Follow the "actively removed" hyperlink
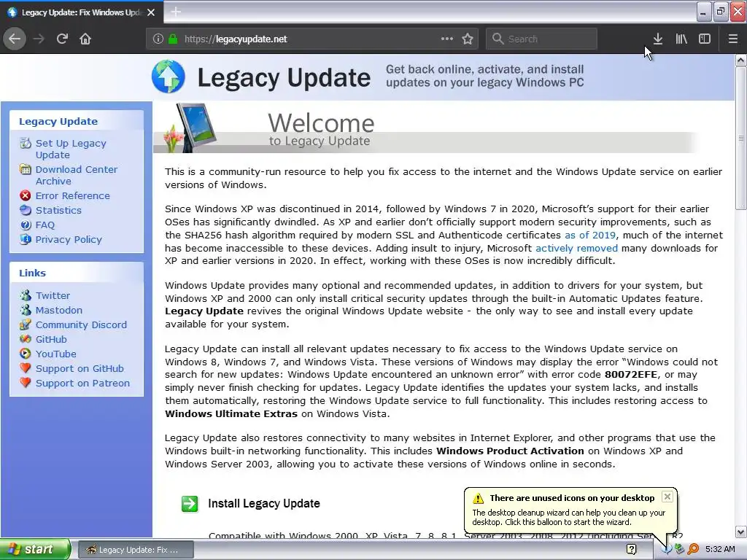 coord(576,248)
